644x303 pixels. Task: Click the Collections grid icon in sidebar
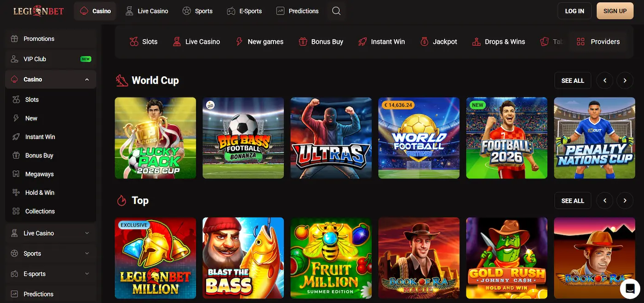tap(16, 211)
